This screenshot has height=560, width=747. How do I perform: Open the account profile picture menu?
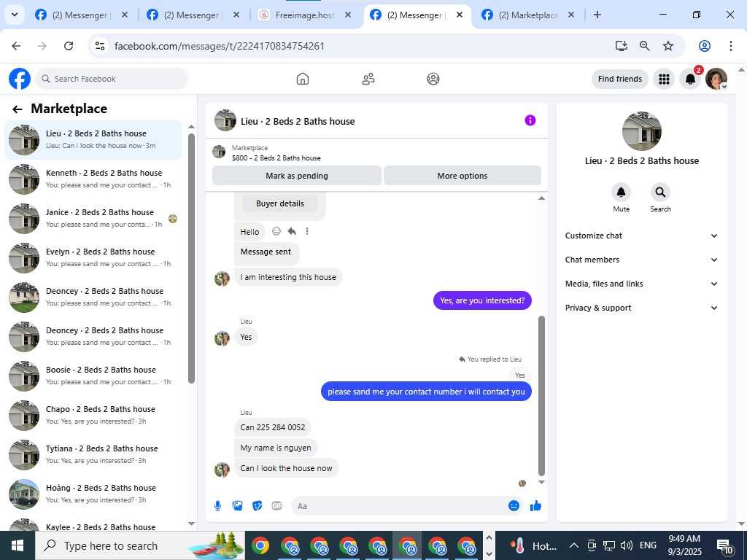[716, 79]
